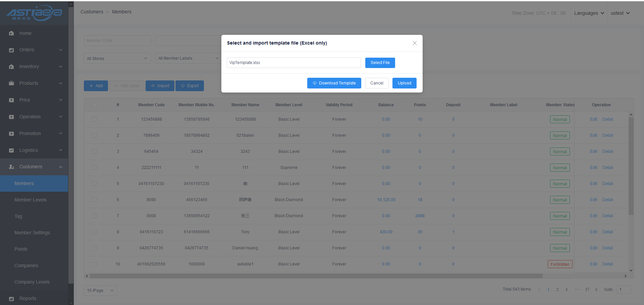Toggle the select-all checkbox in table header

[94, 105]
